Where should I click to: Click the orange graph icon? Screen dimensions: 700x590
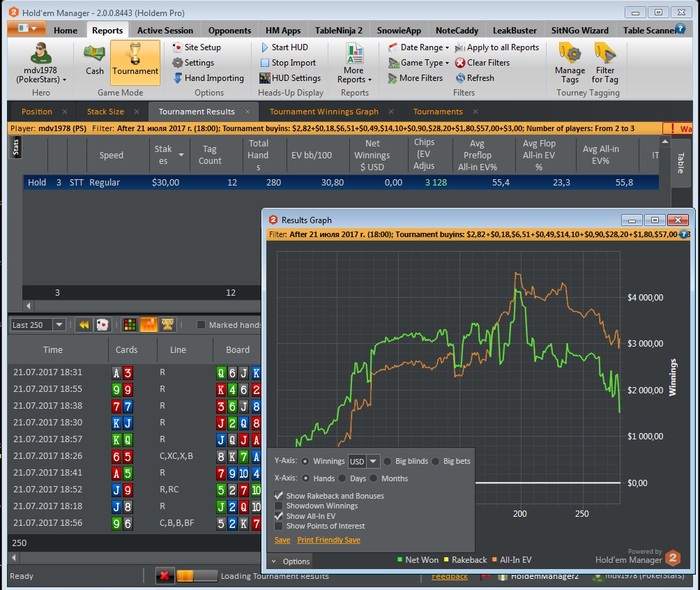[149, 325]
